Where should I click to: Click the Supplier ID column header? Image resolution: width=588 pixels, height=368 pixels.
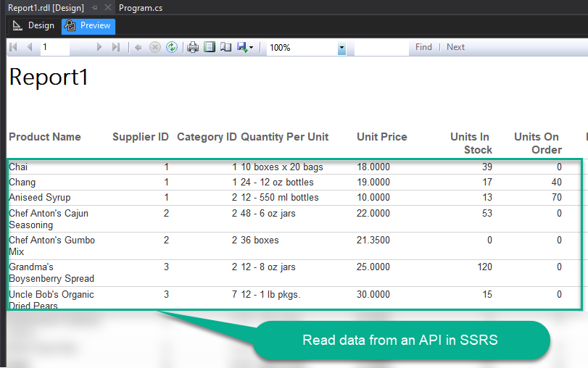141,137
